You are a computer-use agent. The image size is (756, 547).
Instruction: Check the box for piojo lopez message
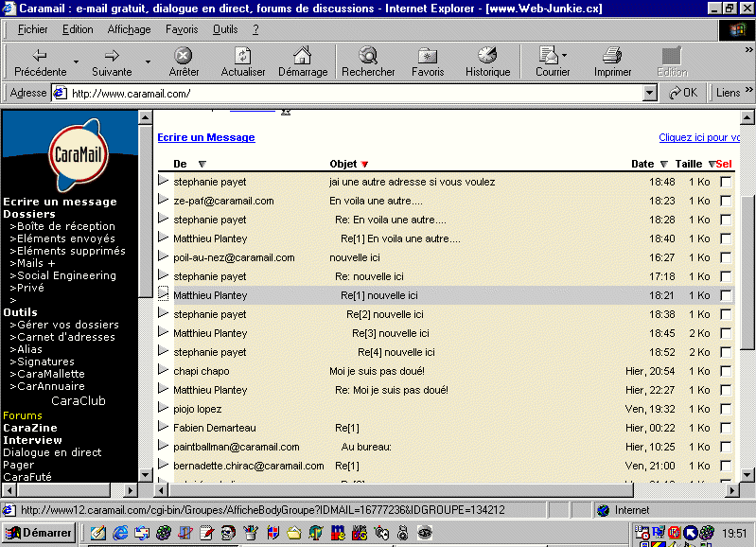726,409
